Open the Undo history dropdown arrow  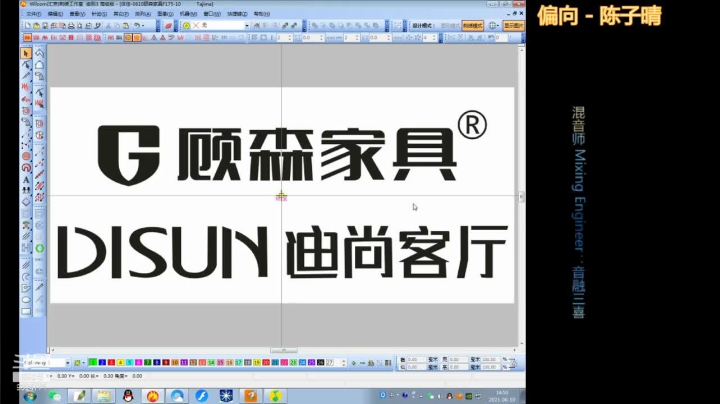tap(143, 26)
